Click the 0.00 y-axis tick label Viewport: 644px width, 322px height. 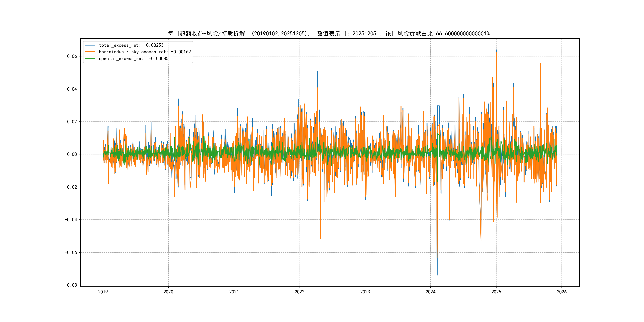pos(72,154)
